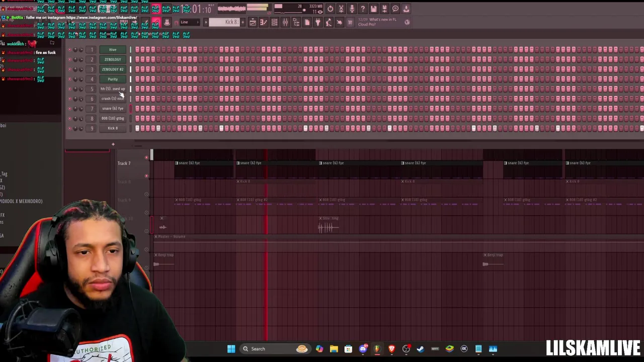Mute the hh (5) channel
This screenshot has width=644, height=362.
pyautogui.click(x=70, y=89)
